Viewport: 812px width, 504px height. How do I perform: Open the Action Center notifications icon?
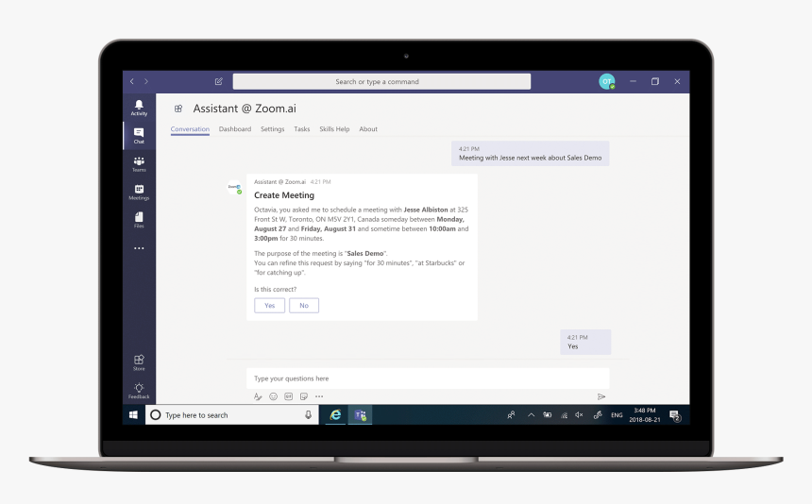pyautogui.click(x=675, y=415)
